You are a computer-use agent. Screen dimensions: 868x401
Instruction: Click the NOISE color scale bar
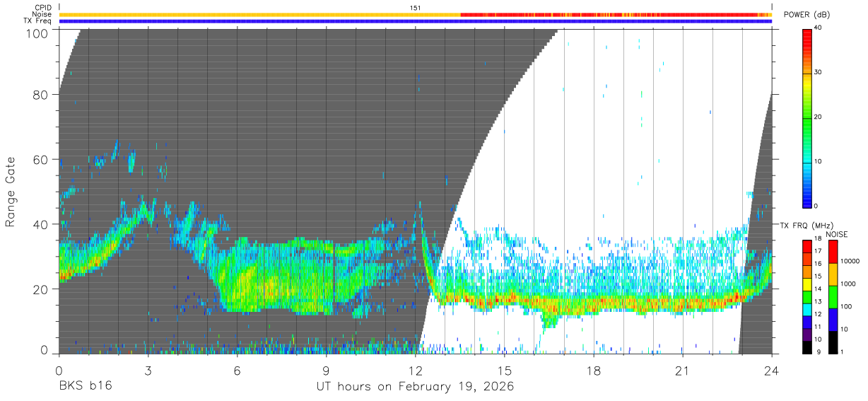coord(832,296)
